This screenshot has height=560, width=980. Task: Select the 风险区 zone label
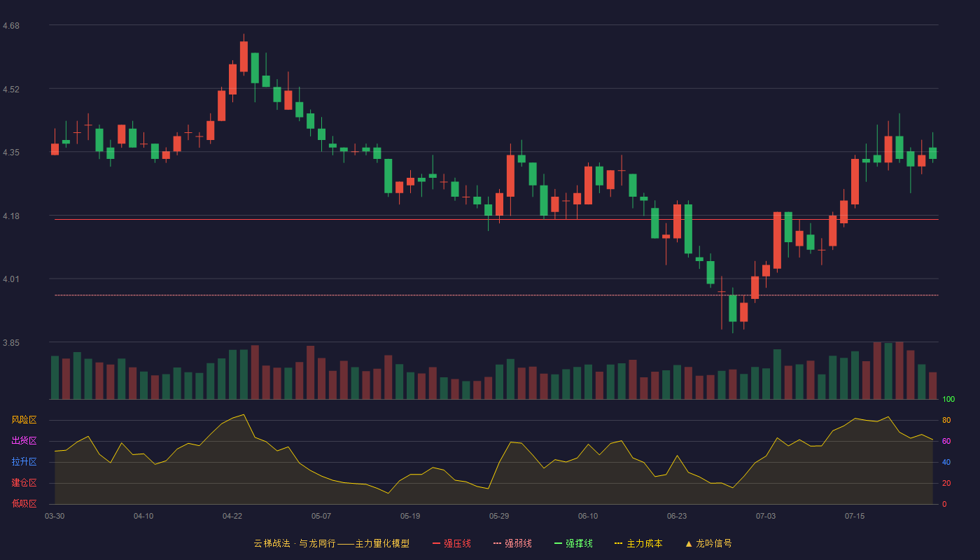click(x=24, y=420)
